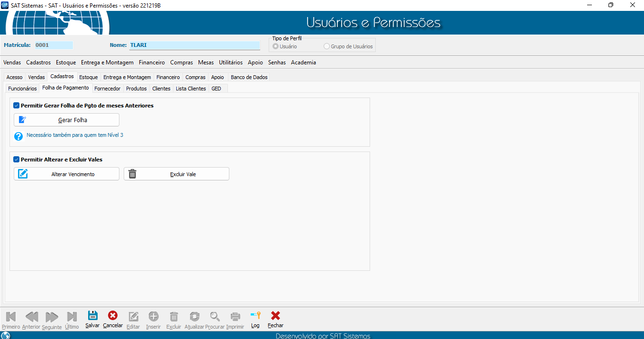
Task: Open the Financeiro menu in the menu bar
Action: [x=152, y=62]
